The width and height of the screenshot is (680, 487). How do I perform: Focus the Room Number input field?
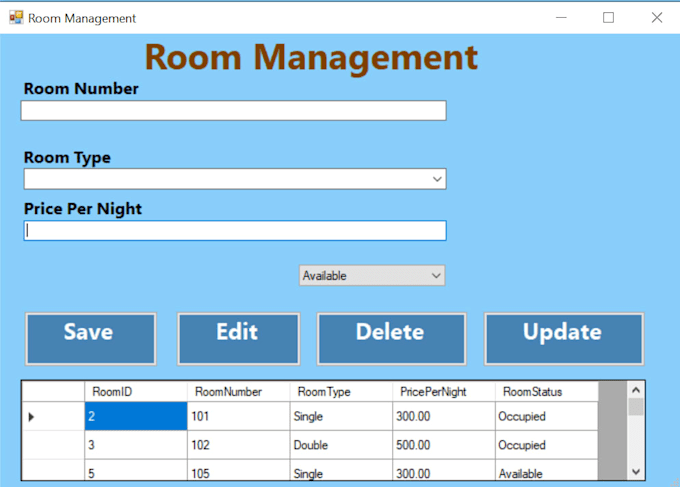(x=233, y=111)
